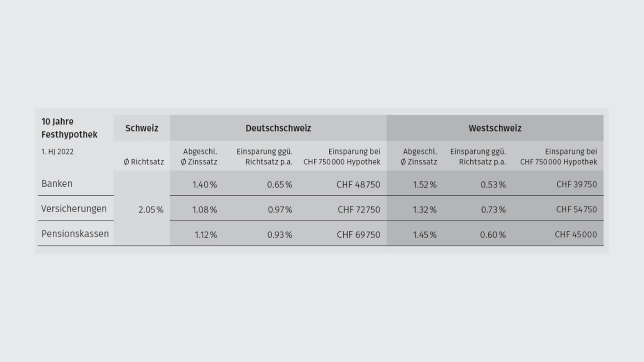
Task: Click the Pensionskassen row label
Action: click(x=75, y=234)
